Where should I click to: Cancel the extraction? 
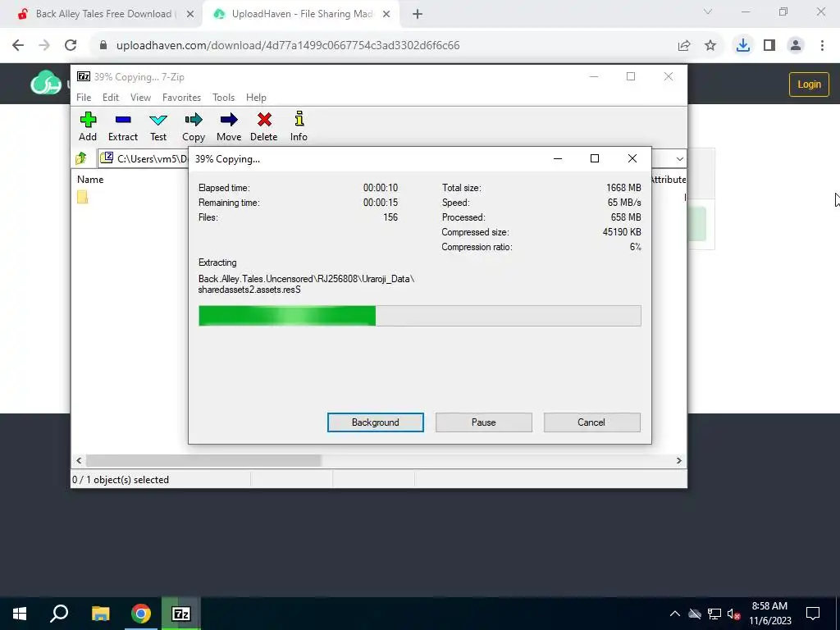[x=591, y=422]
